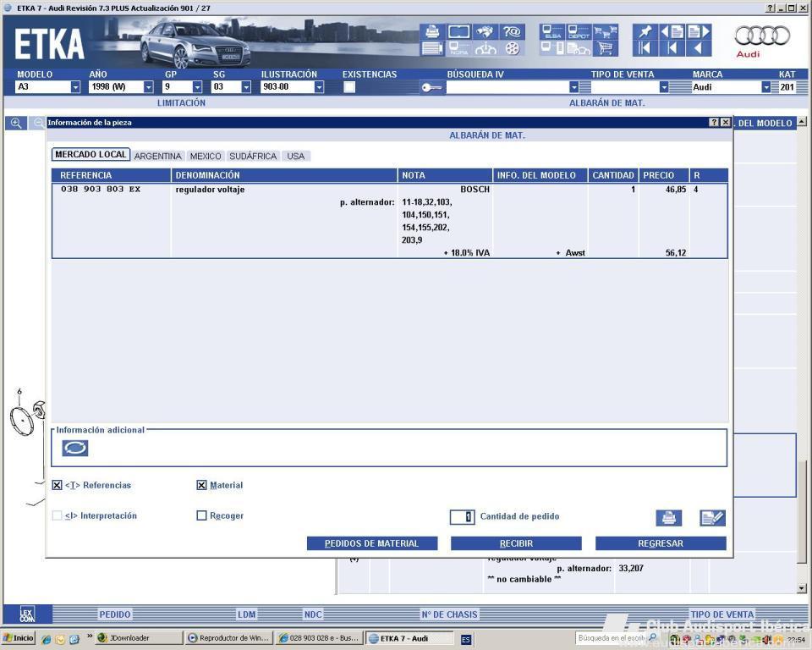Click the LexCom logo icon
This screenshot has height=650, width=812.
coord(27,614)
